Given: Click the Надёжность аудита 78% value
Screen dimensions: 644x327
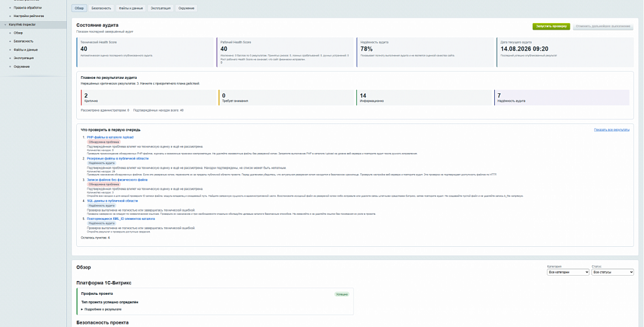Looking at the screenshot, I should point(367,49).
